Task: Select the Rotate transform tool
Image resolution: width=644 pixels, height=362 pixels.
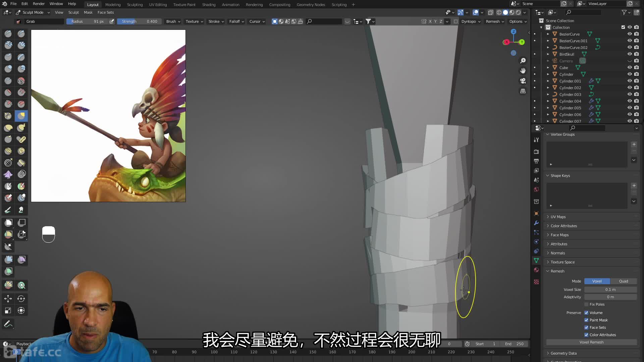Action: [21, 299]
